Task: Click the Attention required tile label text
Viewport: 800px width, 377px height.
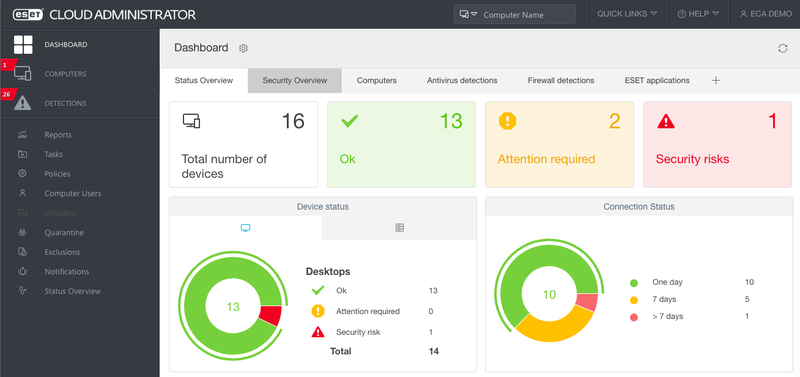Action: point(546,159)
